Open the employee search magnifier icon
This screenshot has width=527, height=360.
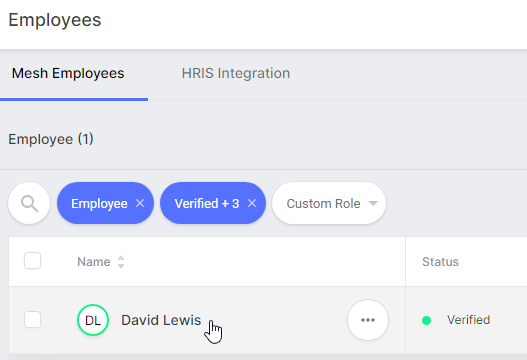(x=29, y=203)
